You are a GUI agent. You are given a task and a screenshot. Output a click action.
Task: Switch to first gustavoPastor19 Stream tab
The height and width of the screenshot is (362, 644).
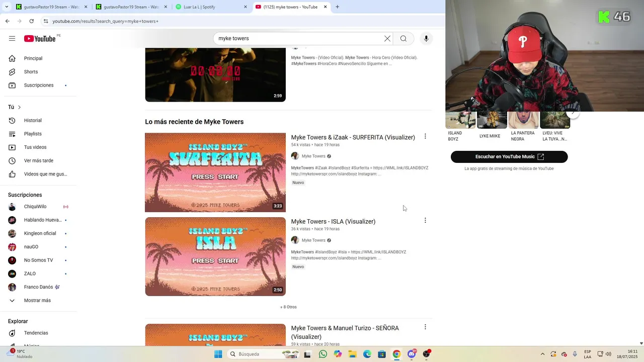(51, 7)
